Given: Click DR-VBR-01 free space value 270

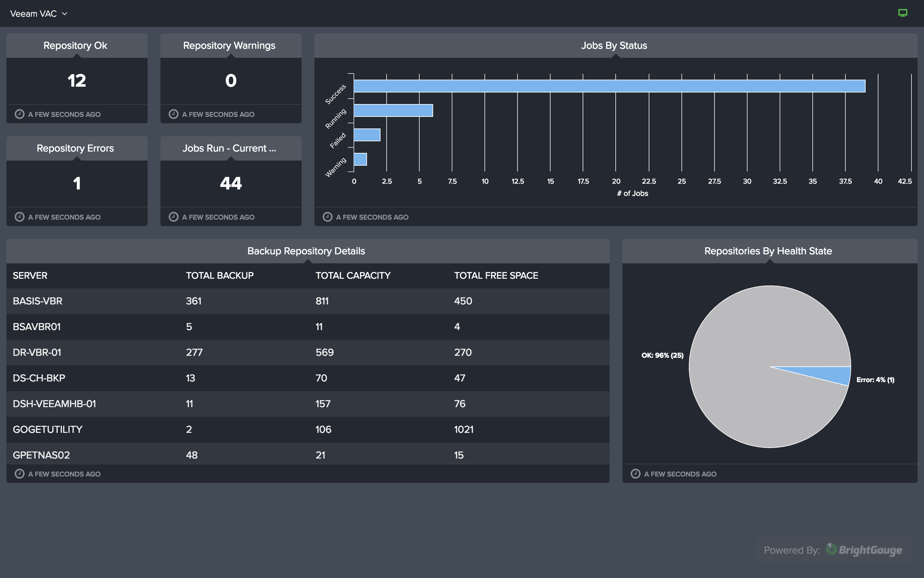Looking at the screenshot, I should pyautogui.click(x=463, y=353).
